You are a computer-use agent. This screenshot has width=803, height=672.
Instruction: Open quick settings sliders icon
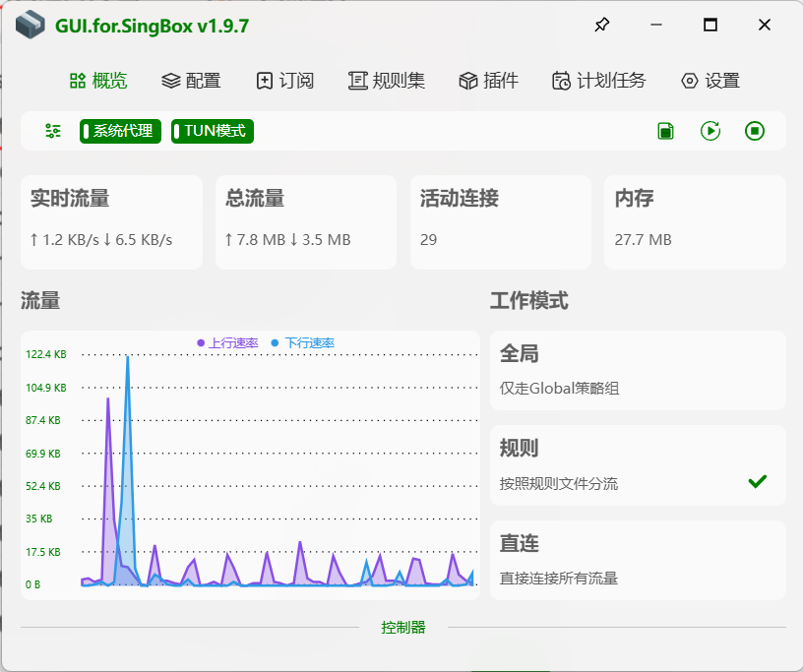click(53, 131)
